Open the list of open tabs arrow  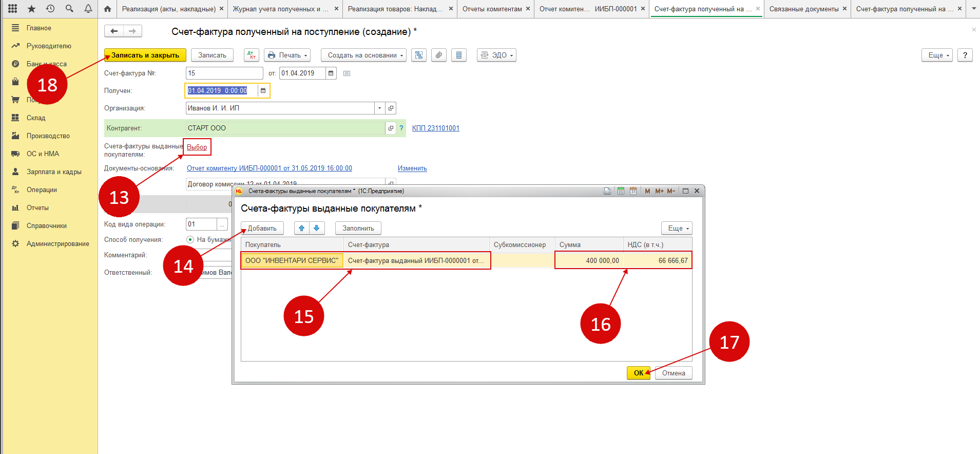tap(974, 9)
